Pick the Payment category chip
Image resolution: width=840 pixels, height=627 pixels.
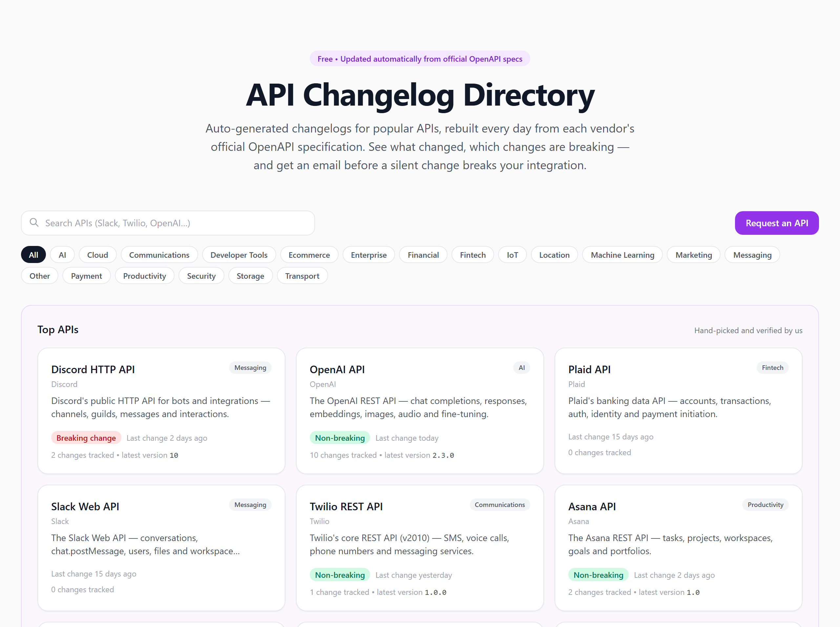pos(87,275)
